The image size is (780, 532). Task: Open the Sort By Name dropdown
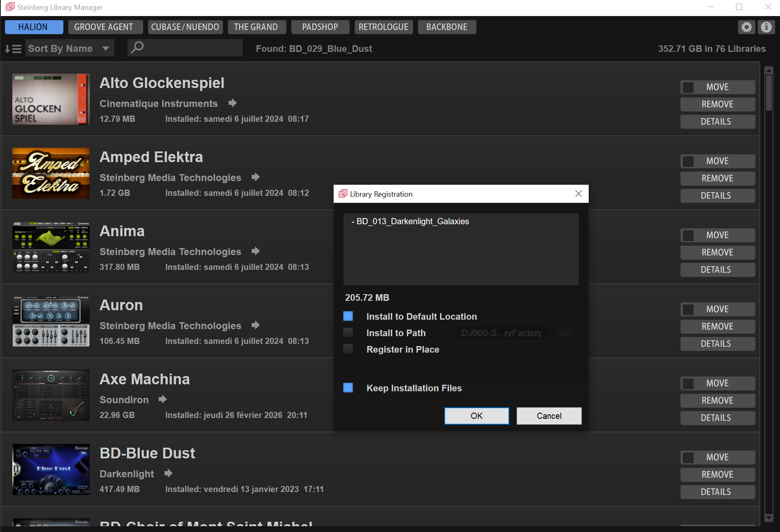pos(70,49)
